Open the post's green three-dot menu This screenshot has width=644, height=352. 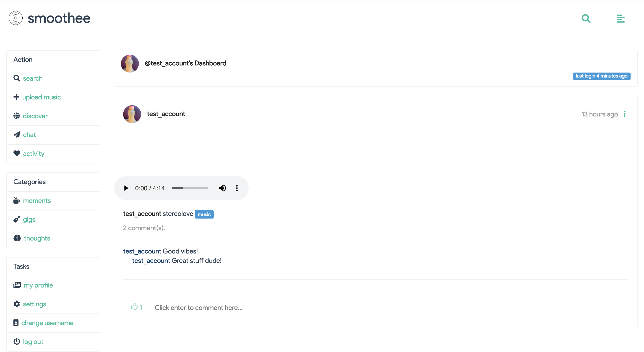(x=625, y=114)
